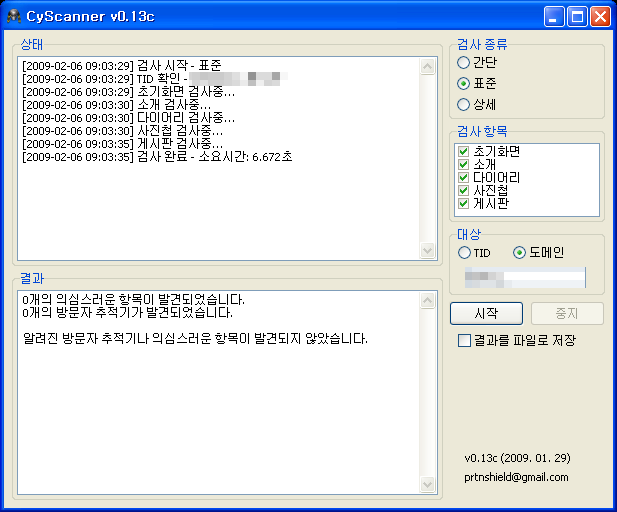The width and height of the screenshot is (617, 512).
Task: Click the 'TID 확인' log line
Action: [x=155, y=78]
